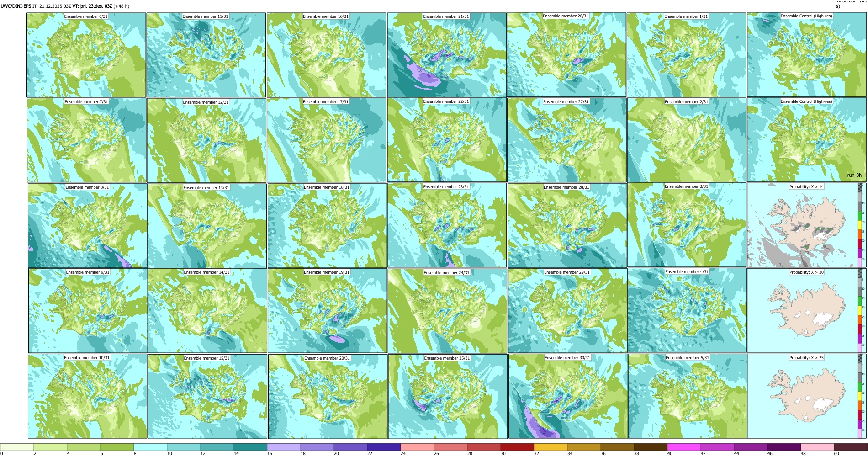Open the Ensemble member 18/31 map panel
Viewport: 868px width, 457px height.
[x=327, y=225]
